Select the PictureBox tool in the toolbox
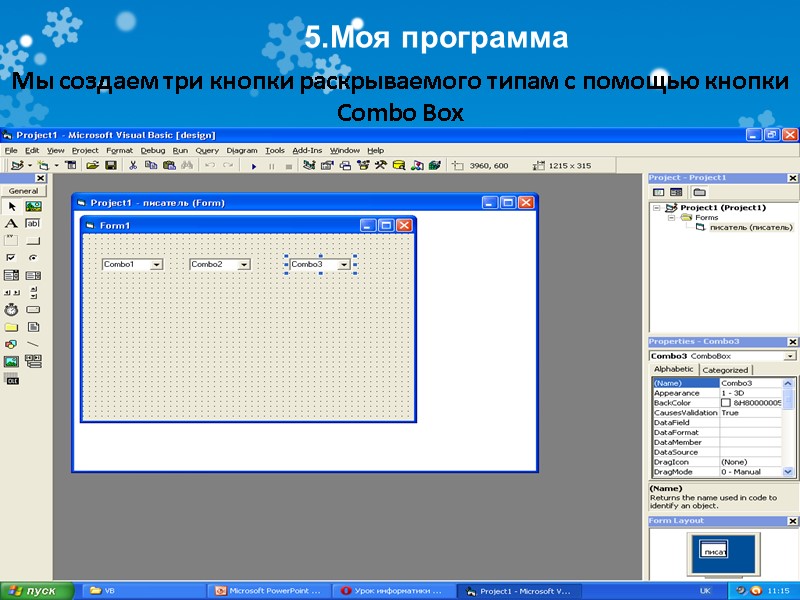This screenshot has width=800, height=600. pyautogui.click(x=34, y=207)
